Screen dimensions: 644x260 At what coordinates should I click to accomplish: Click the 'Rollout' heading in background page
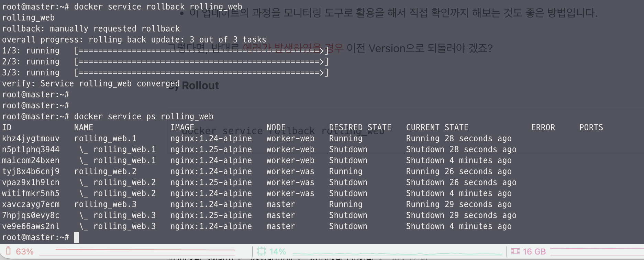coord(200,85)
